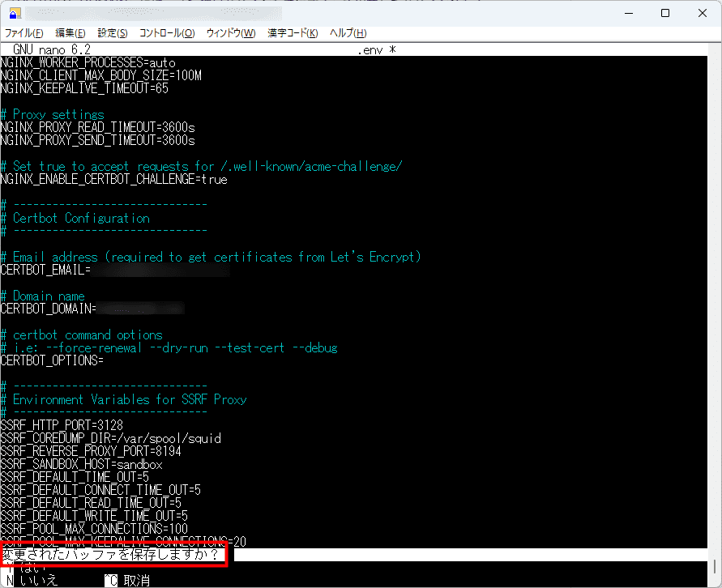Open the ファイル menu
Image resolution: width=722 pixels, height=588 pixels.
tap(24, 33)
